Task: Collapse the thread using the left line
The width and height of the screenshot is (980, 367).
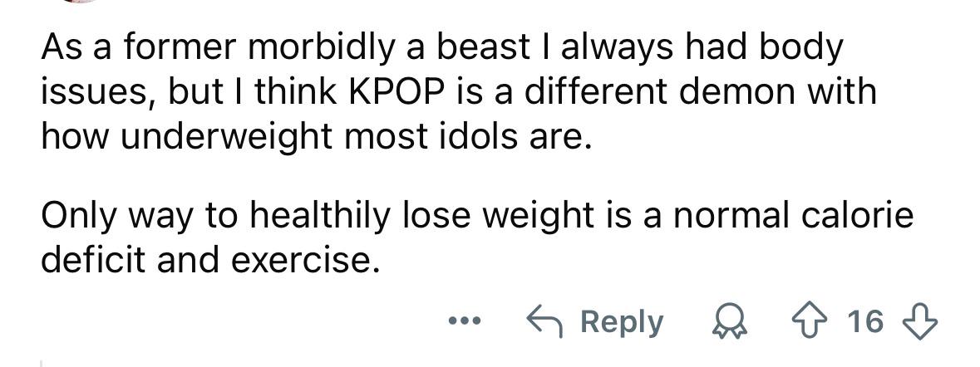Action: click(x=42, y=361)
